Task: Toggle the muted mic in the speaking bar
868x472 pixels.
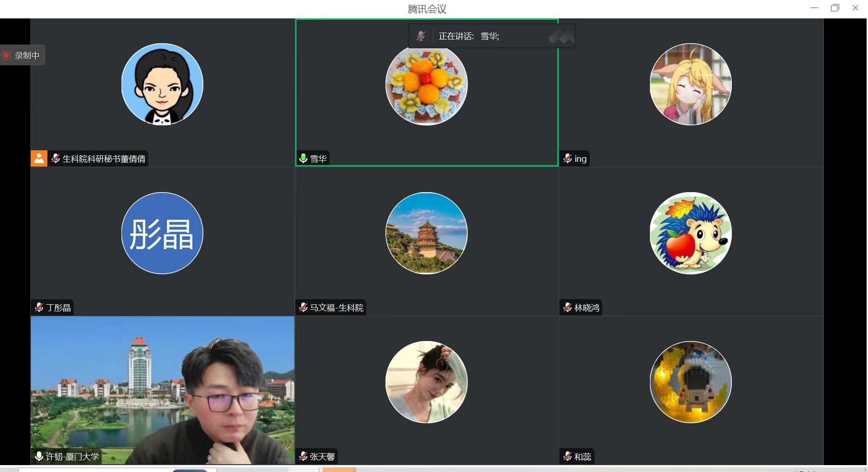Action: coord(421,36)
